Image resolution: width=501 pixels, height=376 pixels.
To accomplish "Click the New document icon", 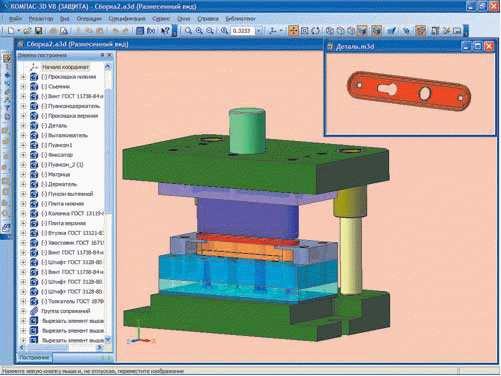I will pyautogui.click(x=11, y=31).
